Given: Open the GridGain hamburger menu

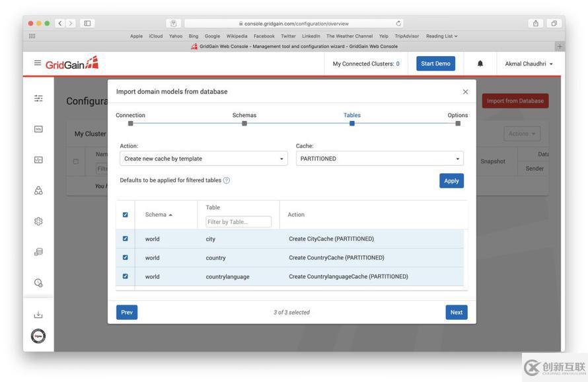Looking at the screenshot, I should [38, 63].
